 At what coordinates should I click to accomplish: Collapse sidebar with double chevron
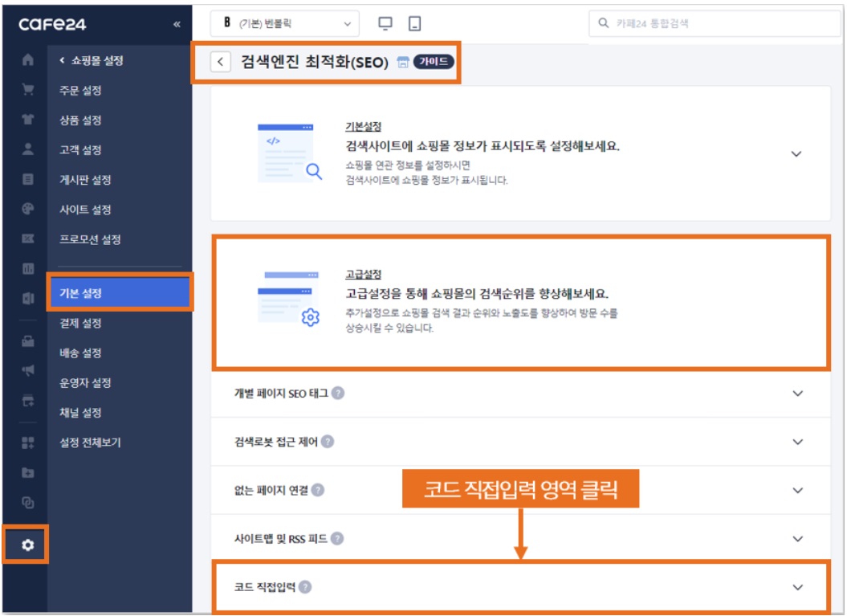click(x=177, y=24)
